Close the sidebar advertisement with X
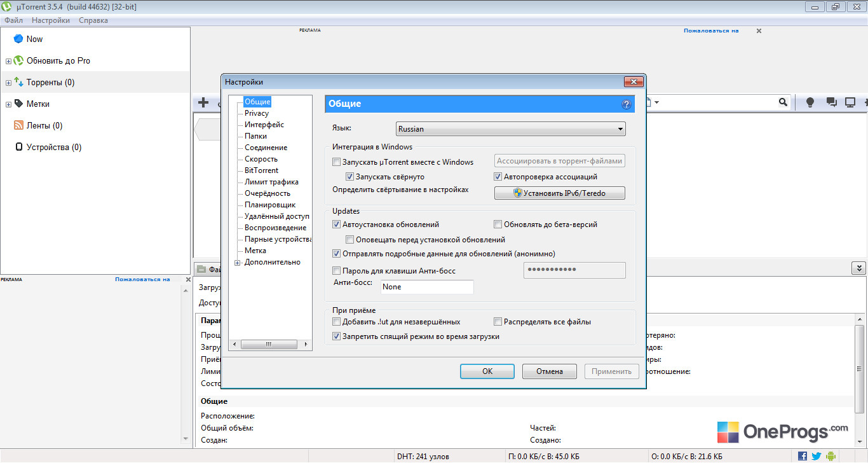 (x=188, y=279)
